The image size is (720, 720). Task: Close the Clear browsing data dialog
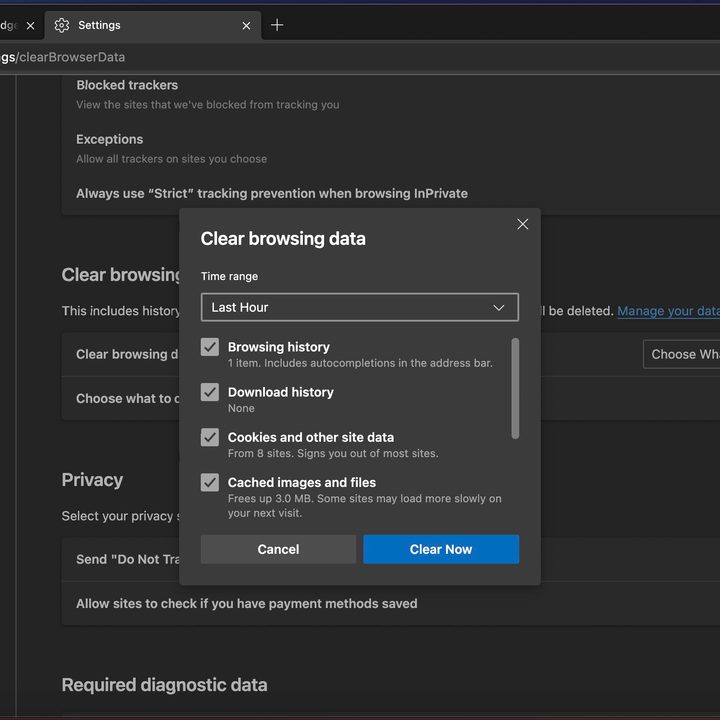tap(523, 224)
